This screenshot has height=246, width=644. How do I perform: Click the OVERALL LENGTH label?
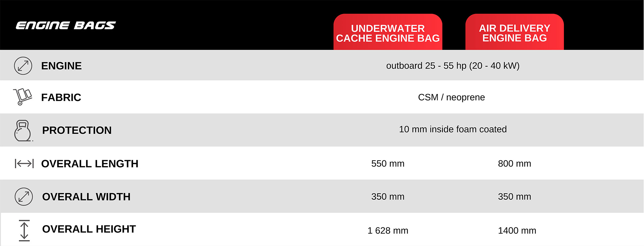point(90,164)
